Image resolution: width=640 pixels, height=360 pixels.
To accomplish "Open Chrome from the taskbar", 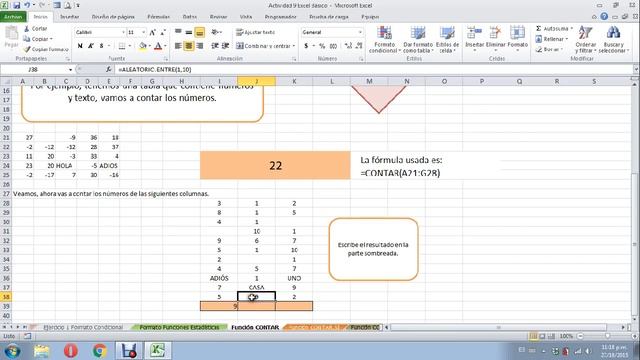I will coord(100,351).
